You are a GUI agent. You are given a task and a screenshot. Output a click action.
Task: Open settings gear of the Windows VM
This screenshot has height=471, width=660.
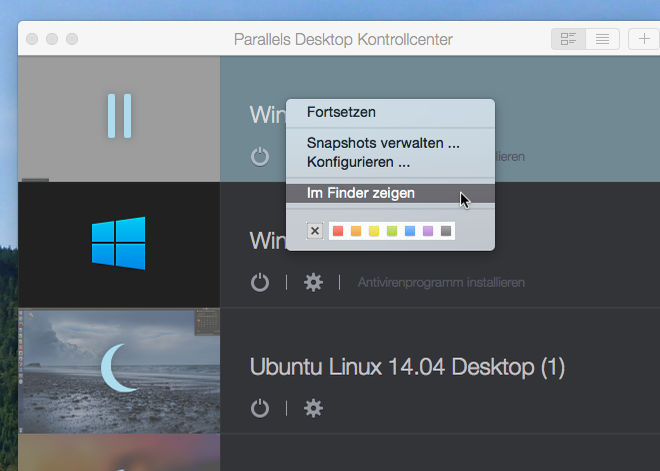pyautogui.click(x=314, y=282)
